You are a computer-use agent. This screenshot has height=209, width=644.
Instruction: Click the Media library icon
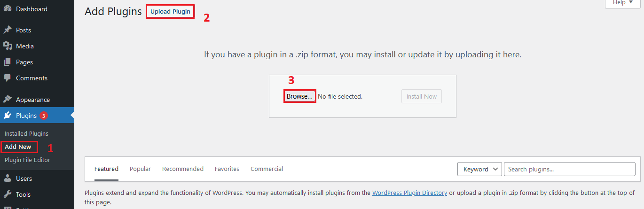click(x=8, y=46)
